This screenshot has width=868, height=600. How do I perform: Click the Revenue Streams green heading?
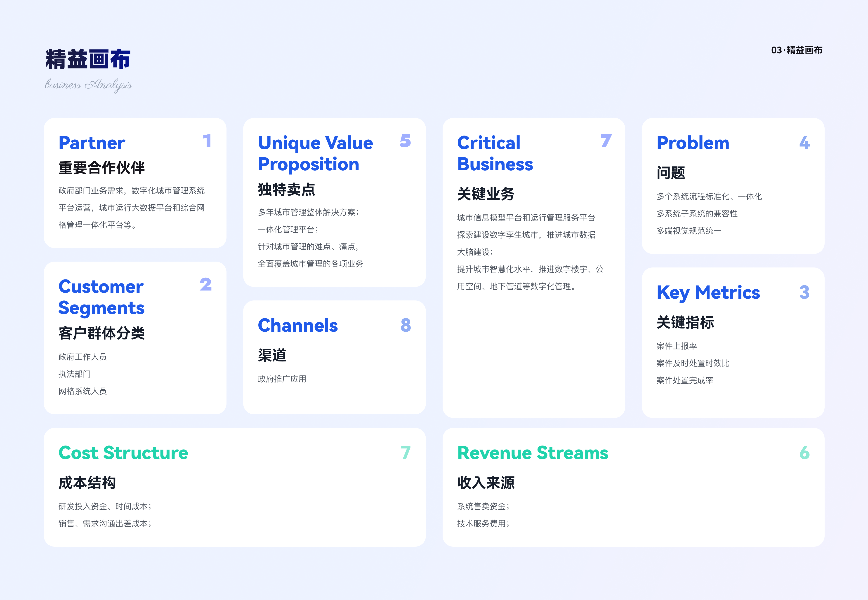(x=533, y=453)
